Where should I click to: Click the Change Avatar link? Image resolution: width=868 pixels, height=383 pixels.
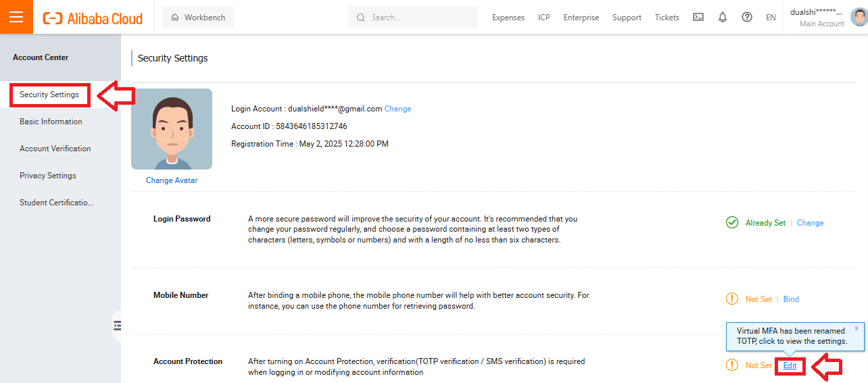(x=172, y=180)
